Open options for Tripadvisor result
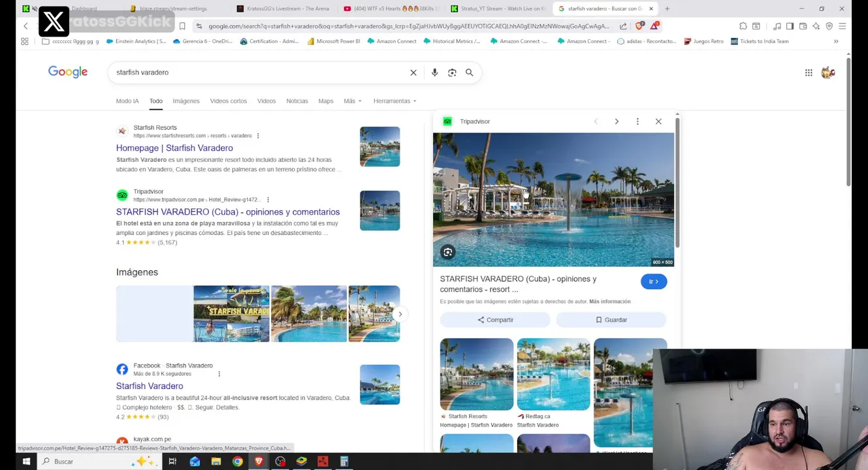Screen dimensions: 868x470 [268, 200]
